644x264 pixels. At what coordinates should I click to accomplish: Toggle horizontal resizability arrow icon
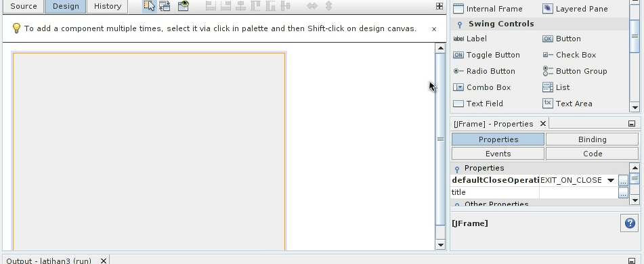pos(312,5)
